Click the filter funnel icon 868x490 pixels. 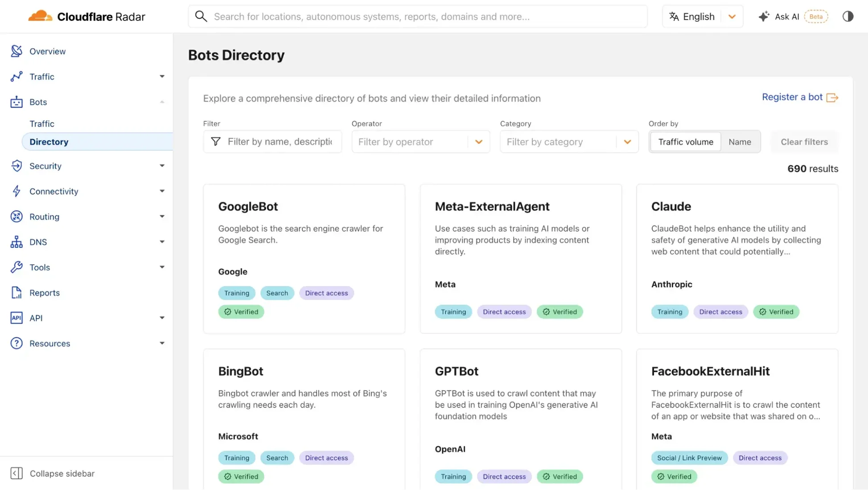(x=216, y=142)
